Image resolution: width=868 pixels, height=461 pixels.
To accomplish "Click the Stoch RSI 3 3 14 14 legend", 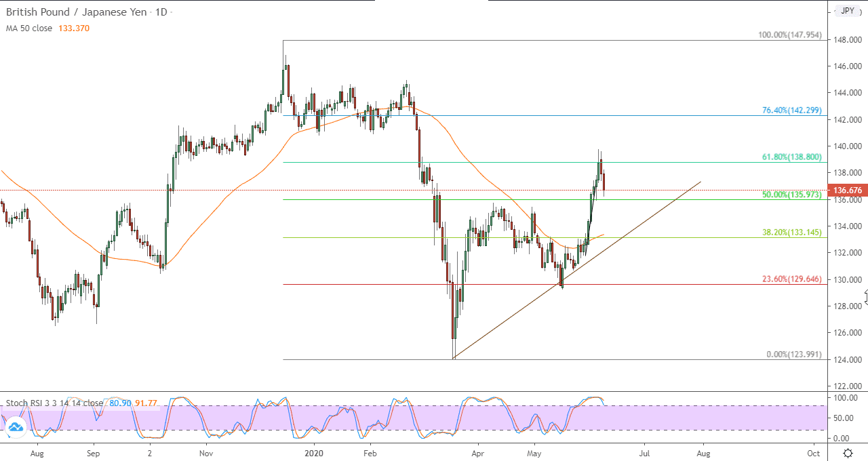I will coord(54,403).
